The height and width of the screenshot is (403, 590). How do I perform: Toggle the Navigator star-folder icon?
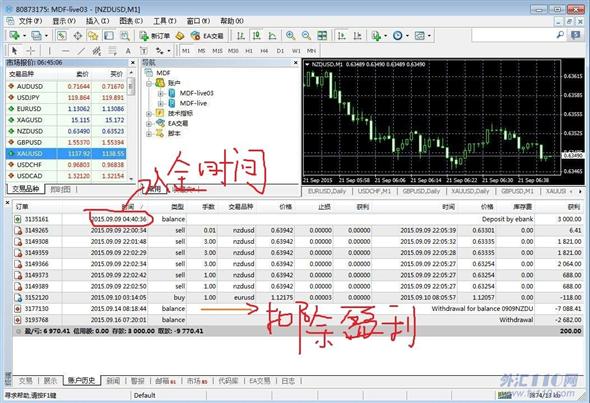[93, 36]
